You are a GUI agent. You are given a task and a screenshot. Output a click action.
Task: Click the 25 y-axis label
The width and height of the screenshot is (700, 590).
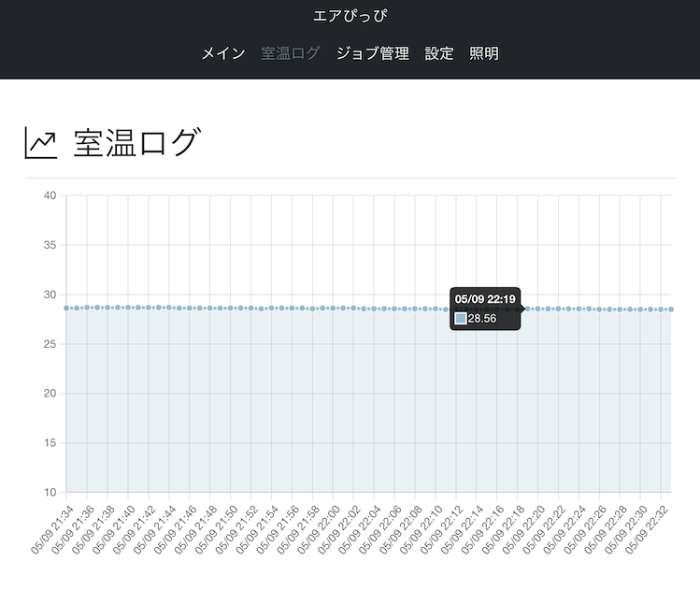50,344
